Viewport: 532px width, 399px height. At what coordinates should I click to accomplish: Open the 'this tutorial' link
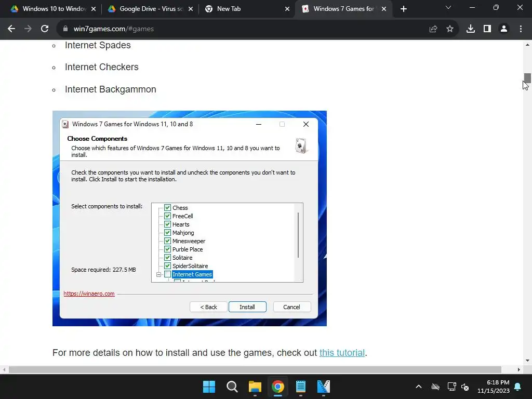pyautogui.click(x=342, y=353)
